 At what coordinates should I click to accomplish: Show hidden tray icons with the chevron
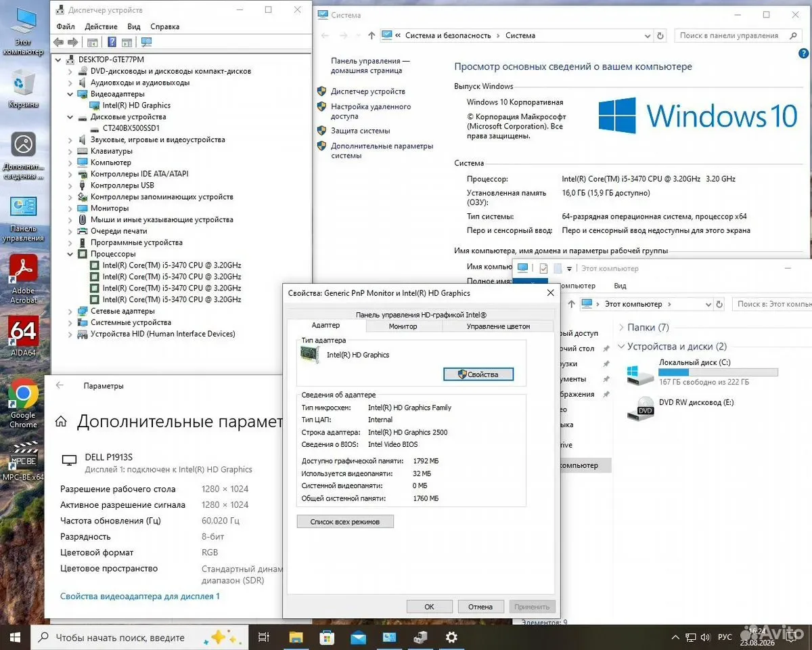click(675, 637)
